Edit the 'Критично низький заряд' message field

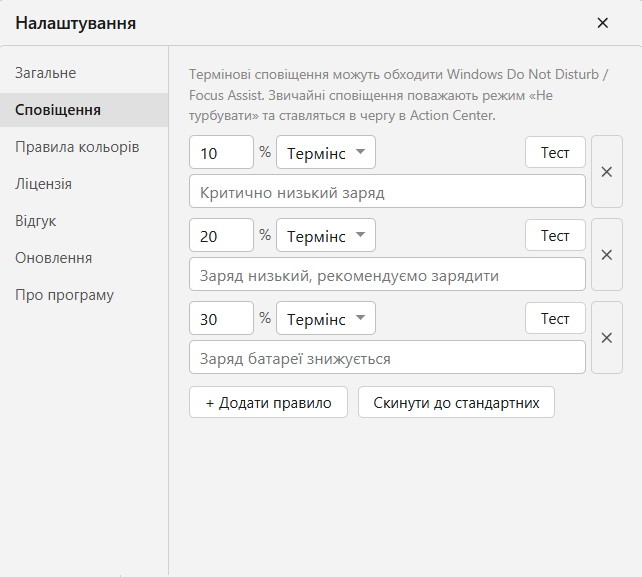387,191
